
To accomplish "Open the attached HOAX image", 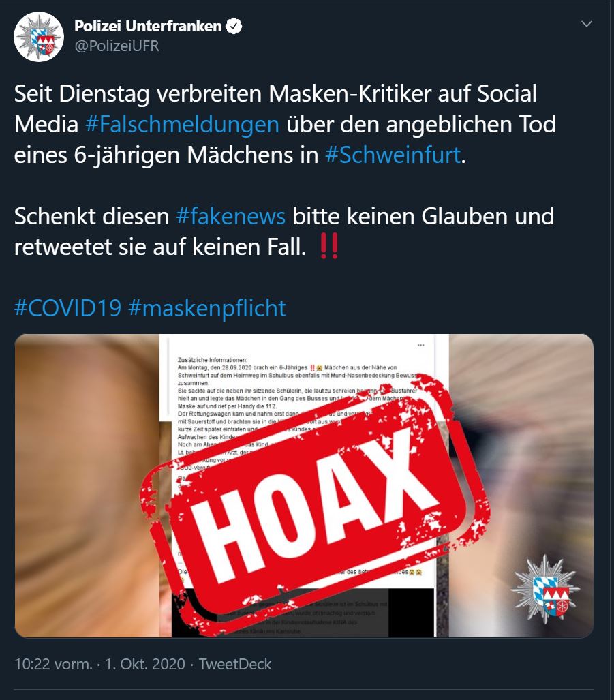I will click(304, 486).
